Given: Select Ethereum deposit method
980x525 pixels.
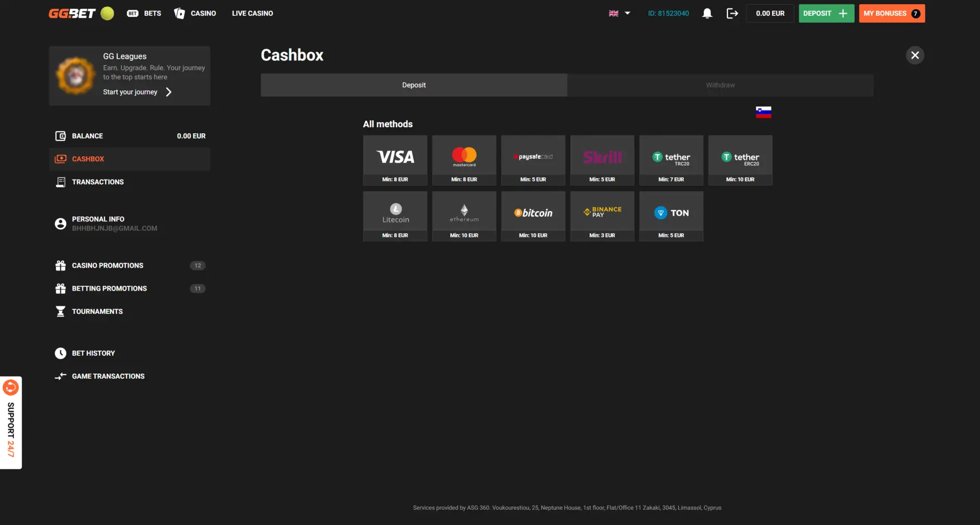Looking at the screenshot, I should coord(464,216).
